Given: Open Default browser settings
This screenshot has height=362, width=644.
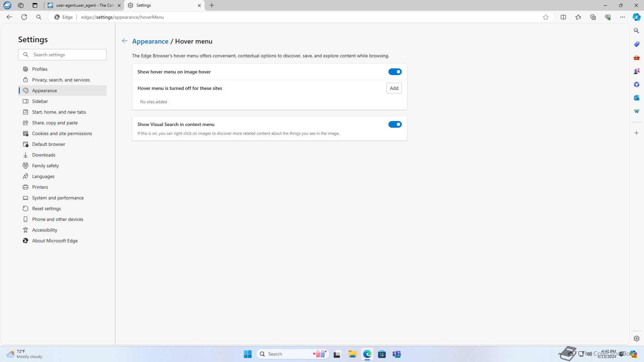Looking at the screenshot, I should (62, 144).
